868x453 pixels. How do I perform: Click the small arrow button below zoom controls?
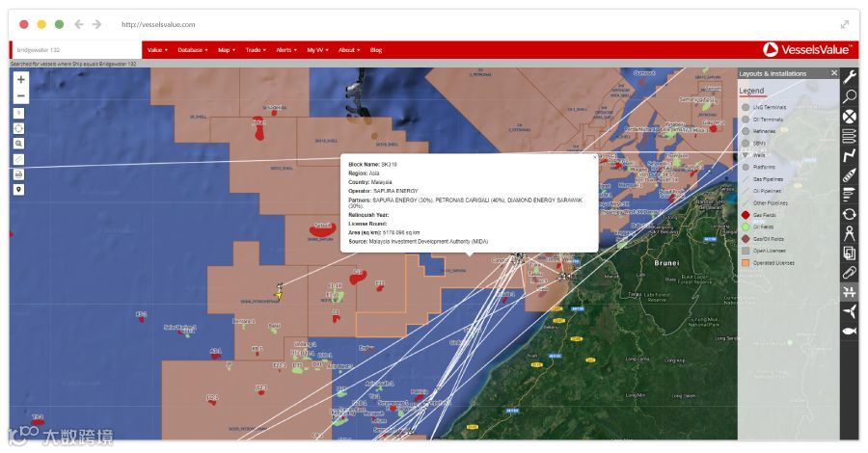click(18, 113)
